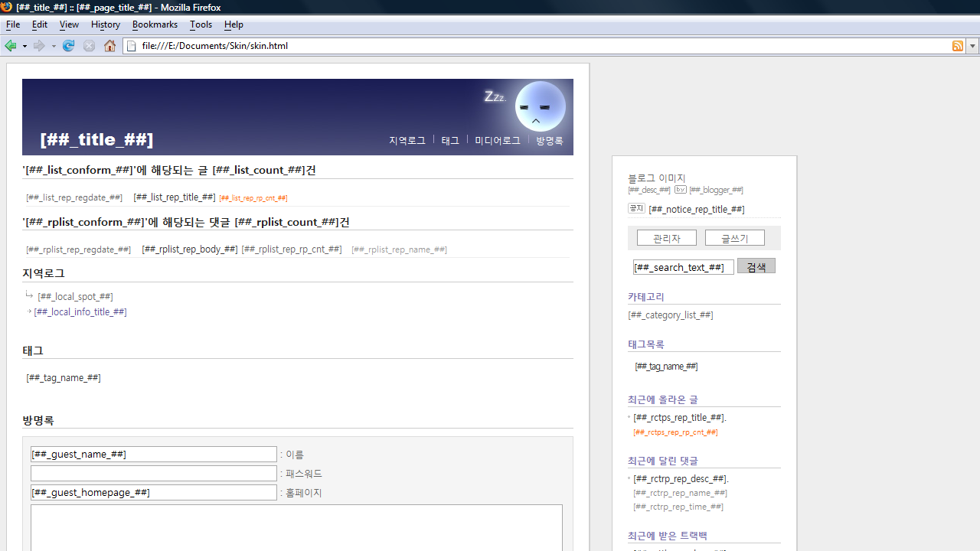Screen dimensions: 980x551
Task: Click the [##_rctrp_rep_name_##] text
Action: (681, 493)
